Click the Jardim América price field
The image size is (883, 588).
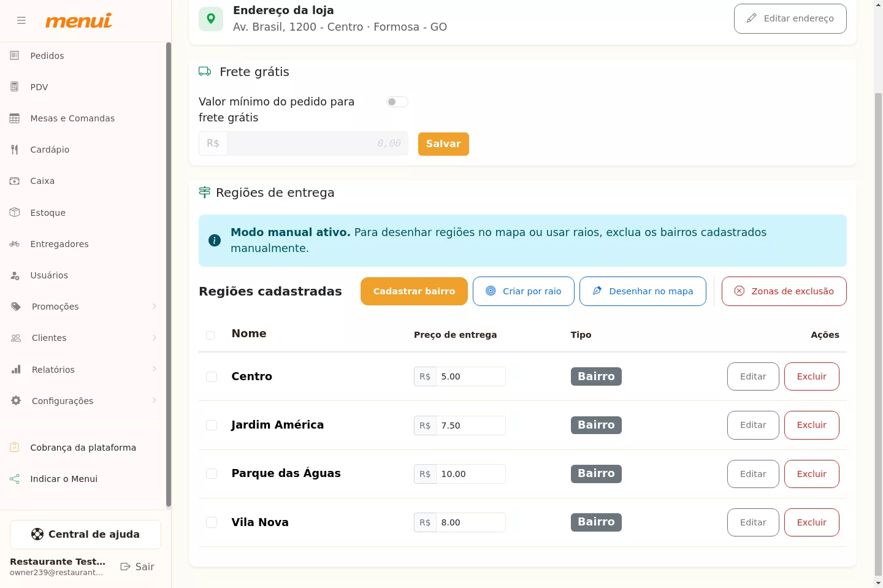click(x=470, y=426)
